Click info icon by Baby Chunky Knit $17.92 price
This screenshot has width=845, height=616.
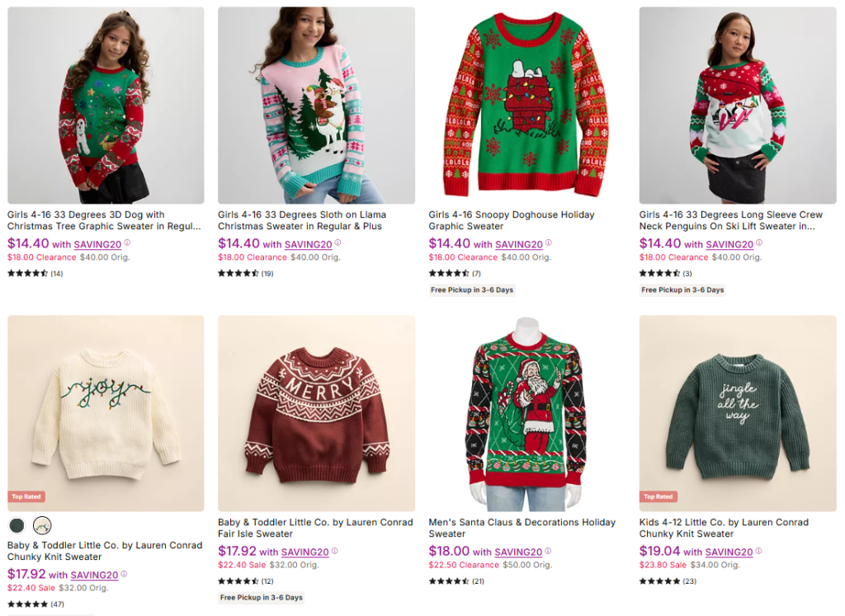[124, 574]
